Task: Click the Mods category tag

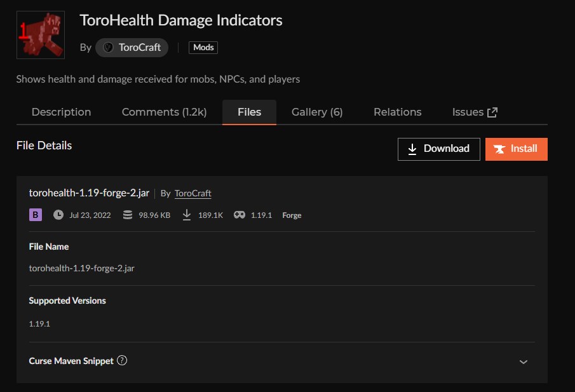Action: tap(203, 48)
